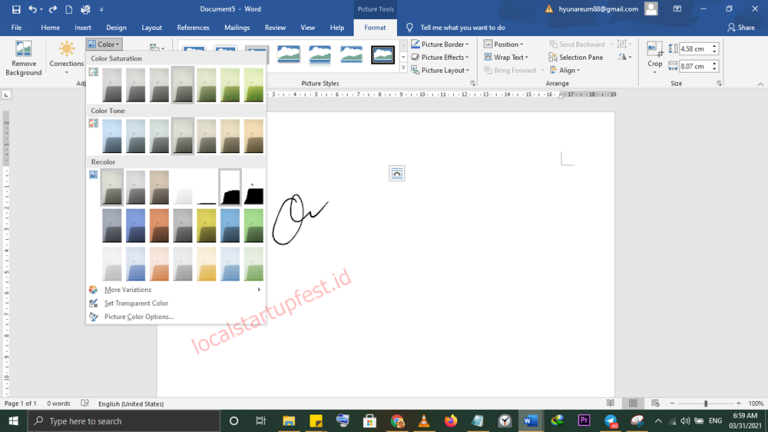
Task: Click the spelling proofing status icon
Action: pos(85,403)
